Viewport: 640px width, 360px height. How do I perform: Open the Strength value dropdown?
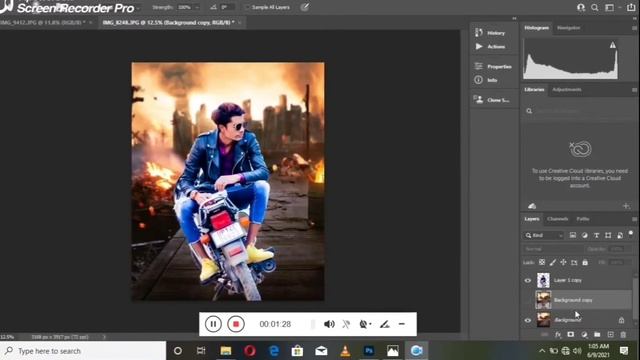tap(197, 7)
